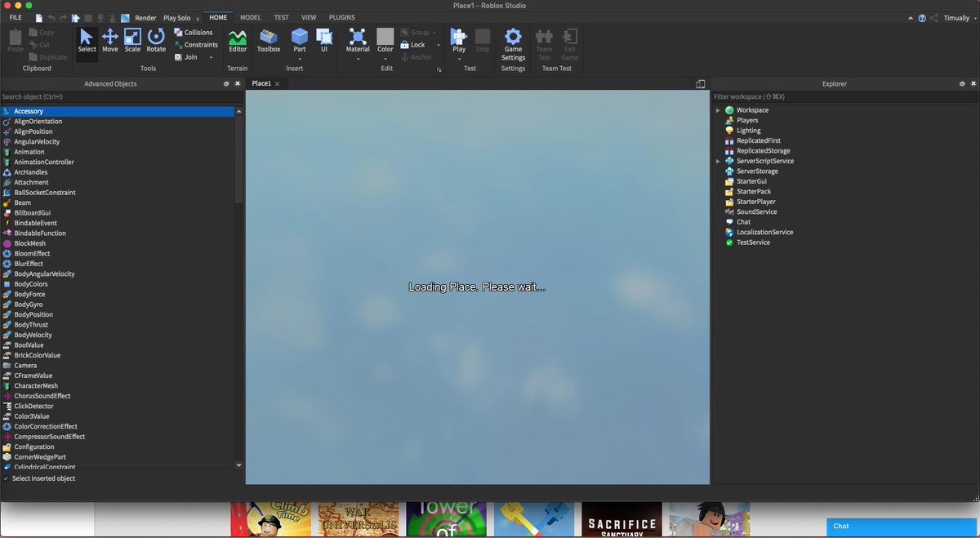
Task: Close the Explorer panel
Action: coord(973,83)
